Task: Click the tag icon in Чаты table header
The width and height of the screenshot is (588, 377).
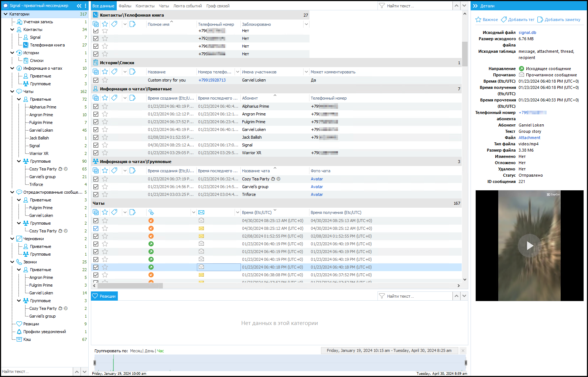Action: pyautogui.click(x=114, y=212)
